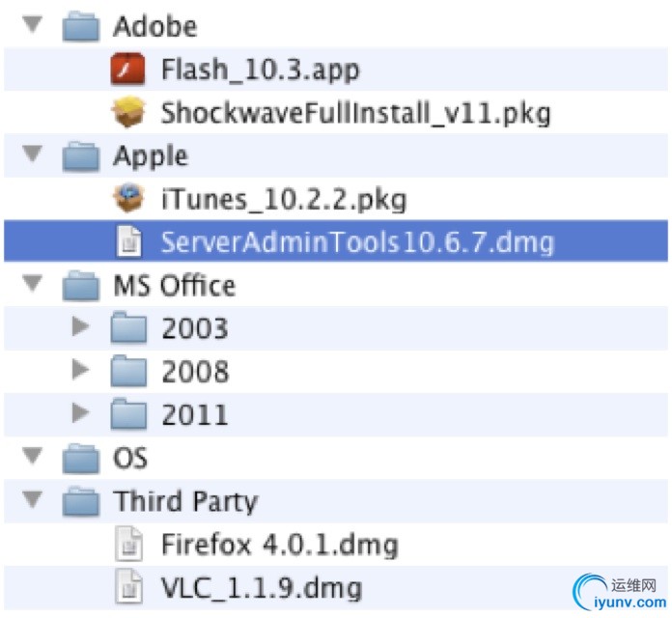Click the Adobe folder icon
Screen dimensions: 672x618
coord(81,27)
